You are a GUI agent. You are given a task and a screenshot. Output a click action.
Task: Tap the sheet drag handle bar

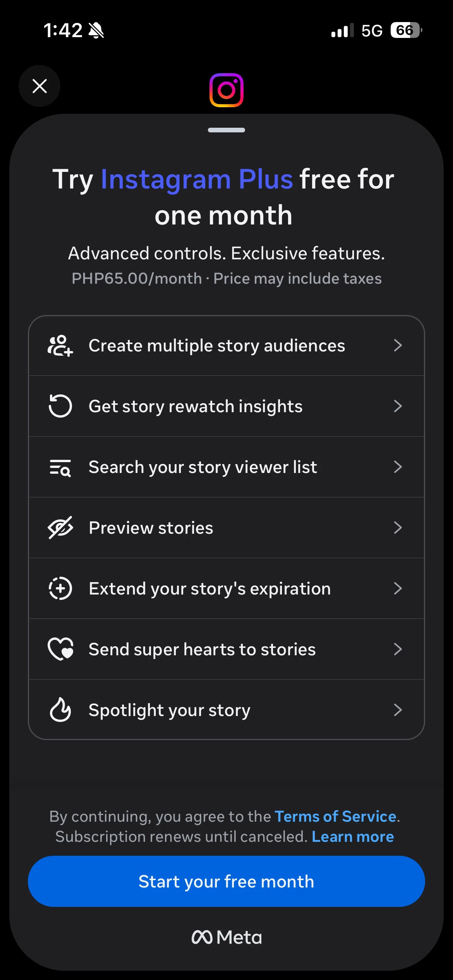pyautogui.click(x=226, y=130)
